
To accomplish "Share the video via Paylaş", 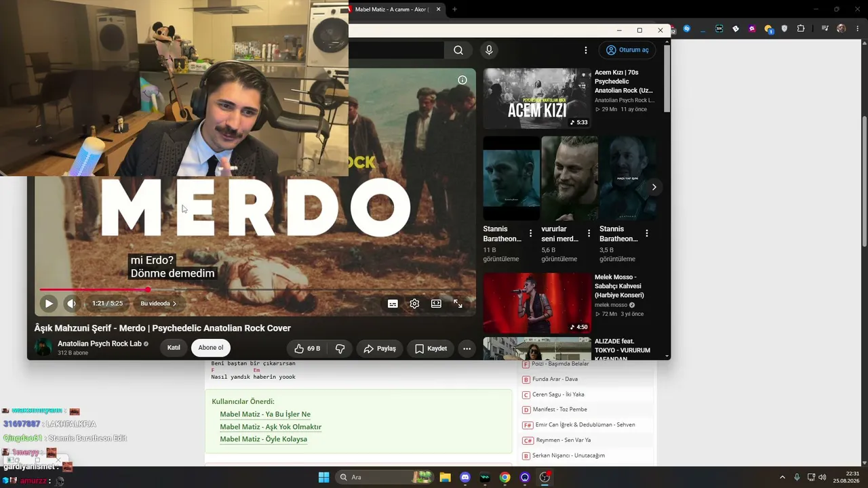I will [380, 348].
